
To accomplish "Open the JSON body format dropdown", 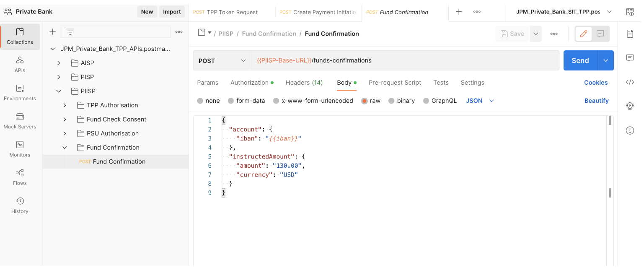I will 480,101.
